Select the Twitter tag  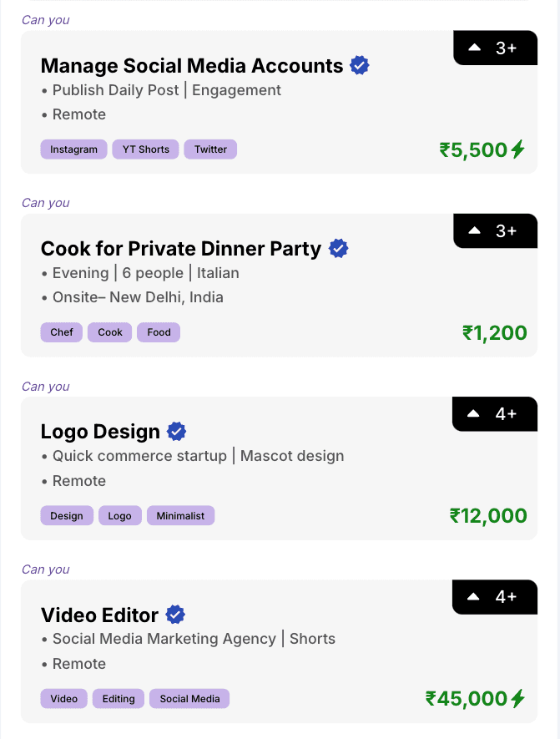(210, 149)
